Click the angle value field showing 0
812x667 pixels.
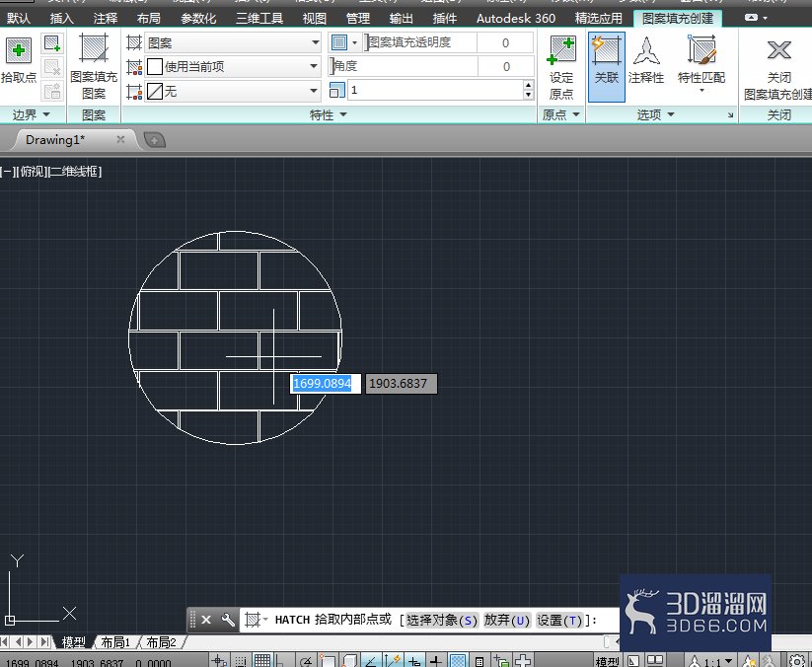(x=506, y=66)
